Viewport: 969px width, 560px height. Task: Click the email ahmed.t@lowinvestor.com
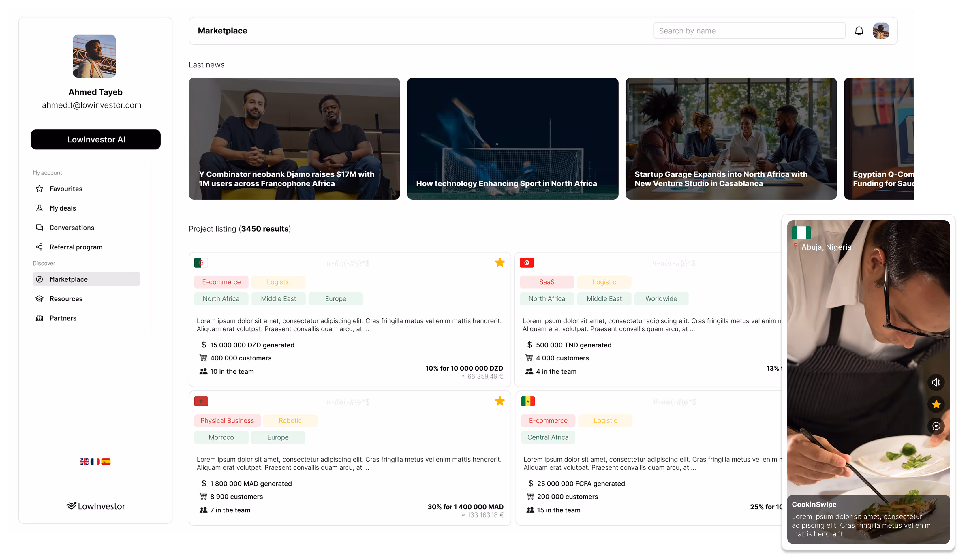pos(91,105)
